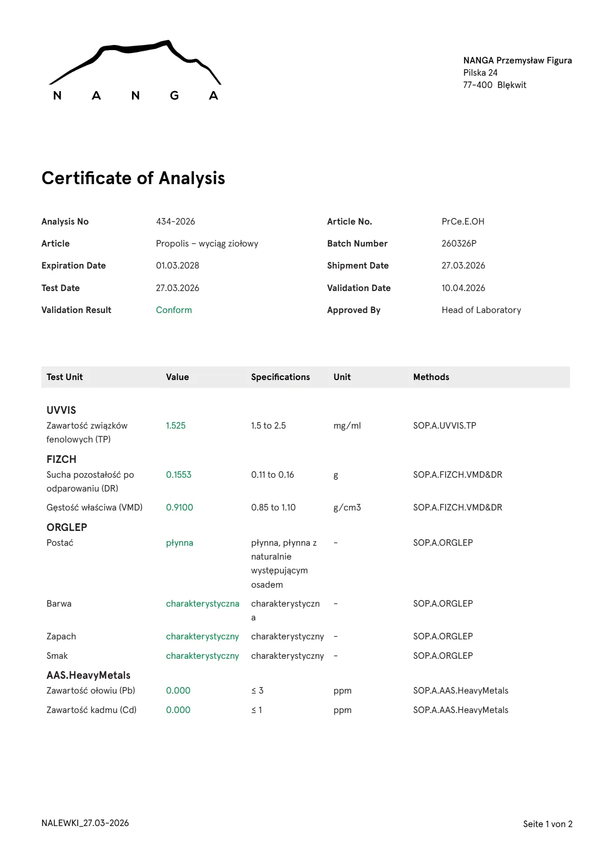
Task: Select the "Certificate of Analysis" heading
Action: pos(133,178)
